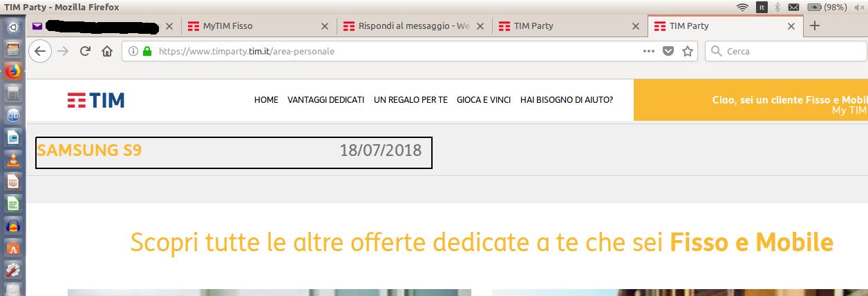Bookmark this page with the star icon
The width and height of the screenshot is (868, 296).
pos(688,51)
